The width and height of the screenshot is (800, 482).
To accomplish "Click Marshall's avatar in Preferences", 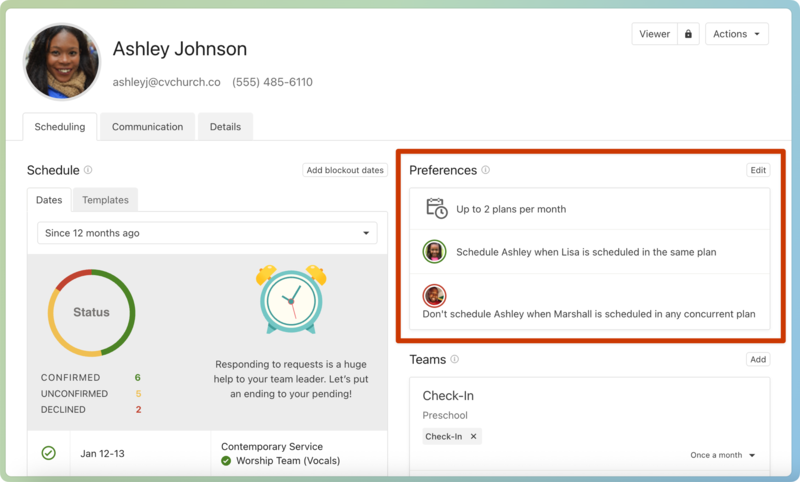I will (434, 296).
